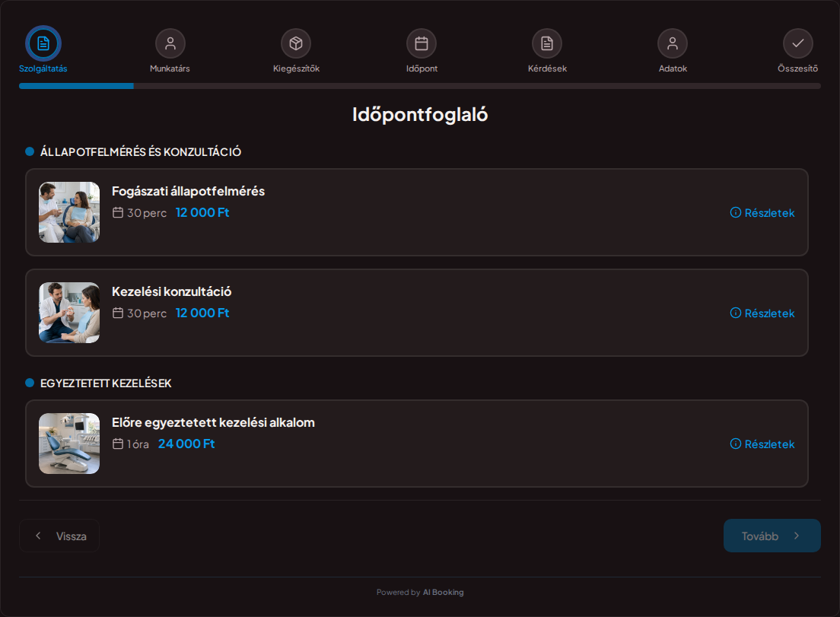Go to the Munkatárs step icon
Screen dimensions: 840x617
pyautogui.click(x=170, y=43)
